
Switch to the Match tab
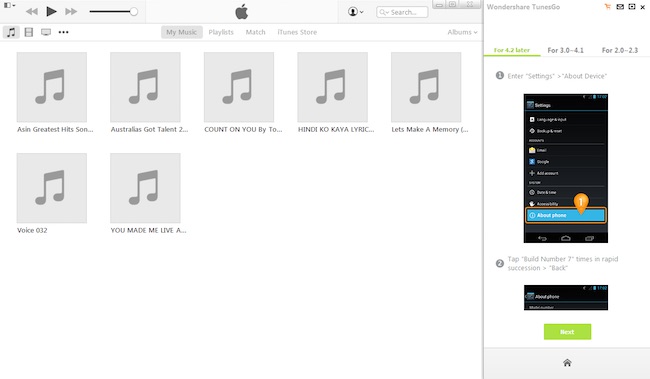[255, 32]
